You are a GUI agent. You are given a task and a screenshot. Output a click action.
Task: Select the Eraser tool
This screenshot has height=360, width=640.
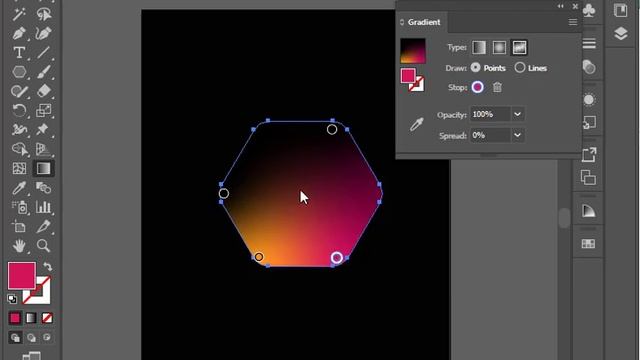point(43,91)
